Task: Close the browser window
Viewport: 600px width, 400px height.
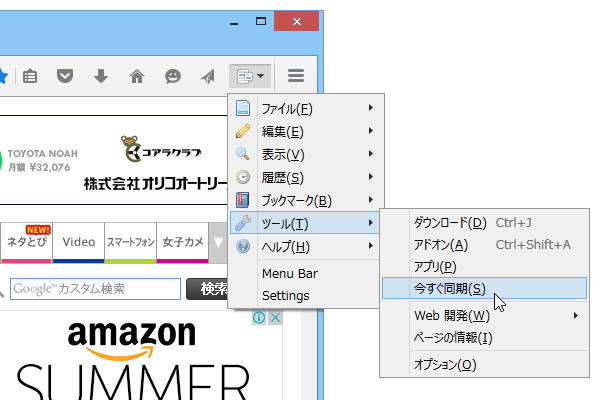Action: pos(297,21)
